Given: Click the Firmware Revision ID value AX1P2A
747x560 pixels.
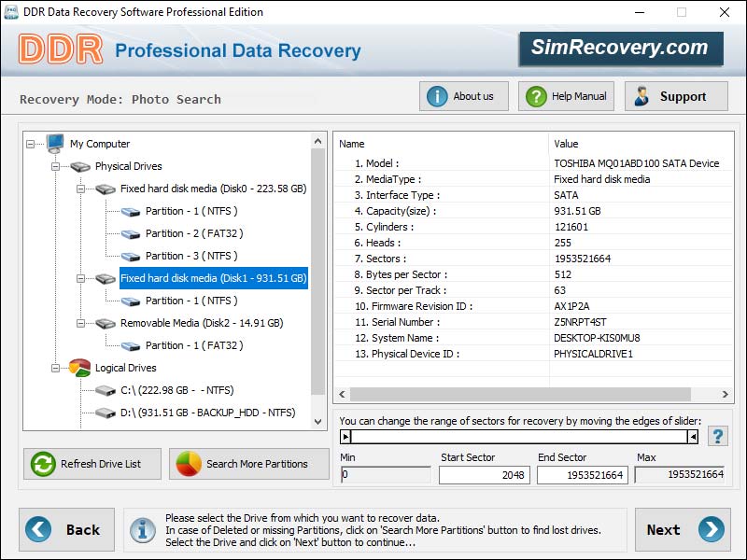Looking at the screenshot, I should 571,306.
